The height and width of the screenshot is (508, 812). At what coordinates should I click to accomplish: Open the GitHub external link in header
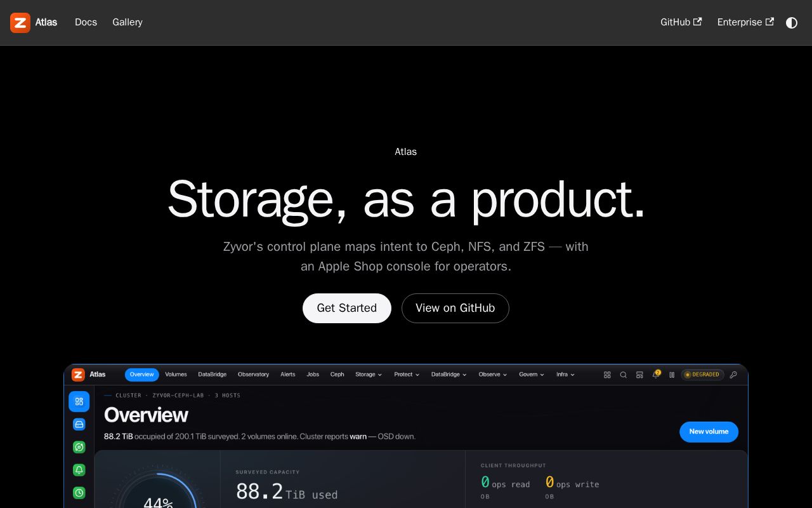681,22
